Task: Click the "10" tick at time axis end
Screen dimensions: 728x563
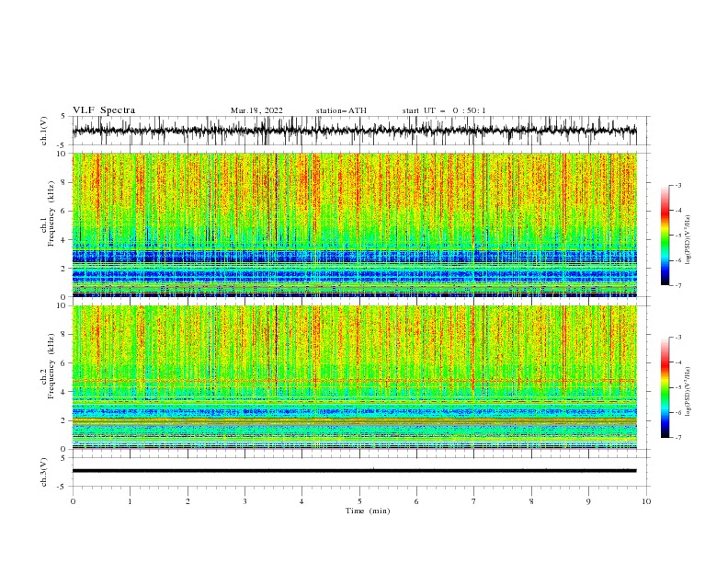Action: tap(646, 501)
